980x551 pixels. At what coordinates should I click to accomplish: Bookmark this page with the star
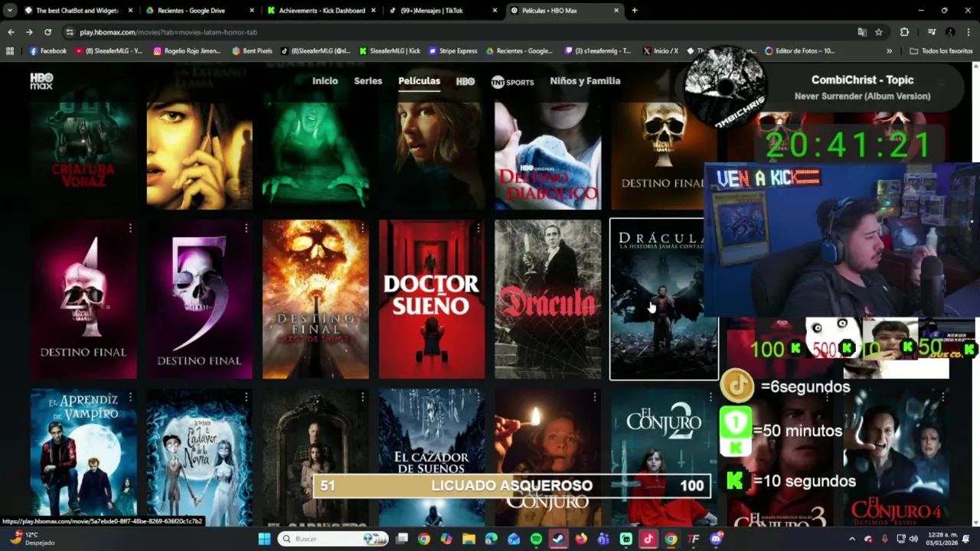point(879,32)
